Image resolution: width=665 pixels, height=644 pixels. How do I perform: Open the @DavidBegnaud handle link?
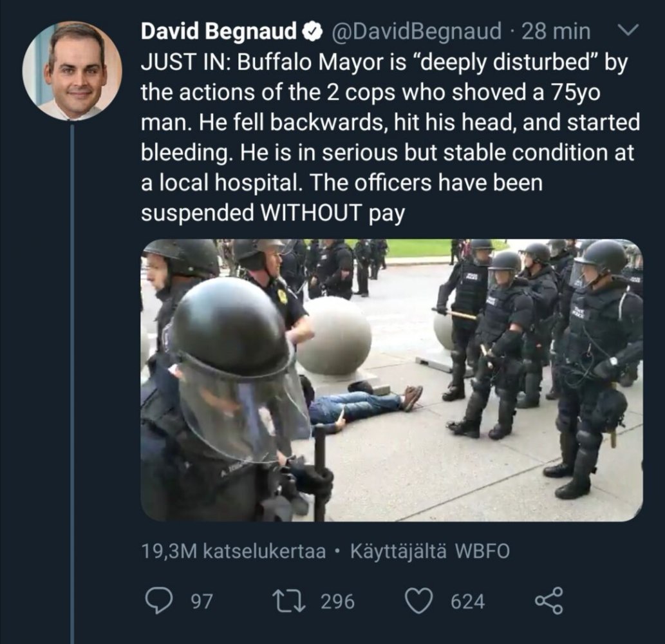tap(415, 30)
